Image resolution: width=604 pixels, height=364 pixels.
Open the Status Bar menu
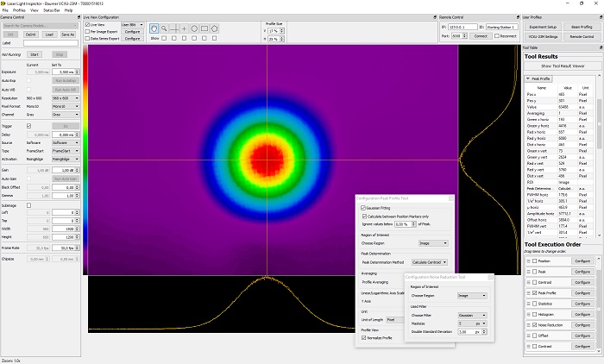[x=50, y=9]
